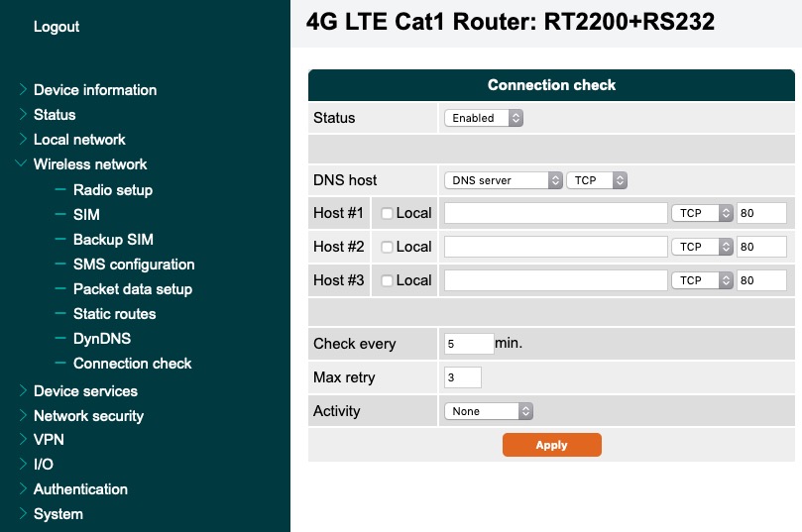Open the Status Enabled dropdown
The image size is (802, 532).
pyautogui.click(x=484, y=118)
